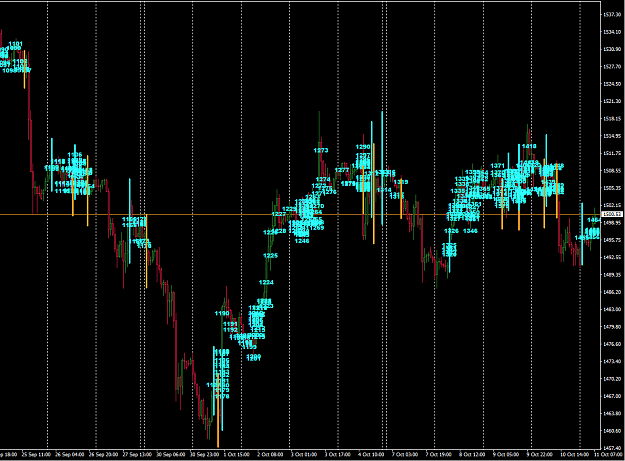Click the 1473.40 price scale label
This screenshot has width=625, height=461.
[x=613, y=361]
